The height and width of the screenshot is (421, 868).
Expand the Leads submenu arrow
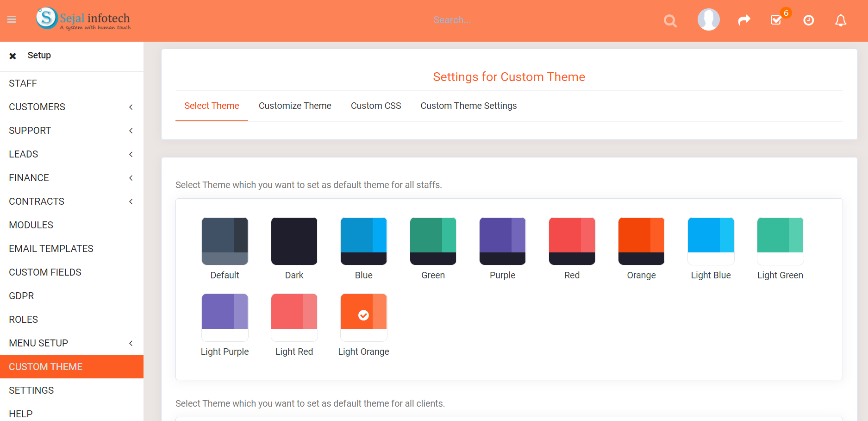131,154
